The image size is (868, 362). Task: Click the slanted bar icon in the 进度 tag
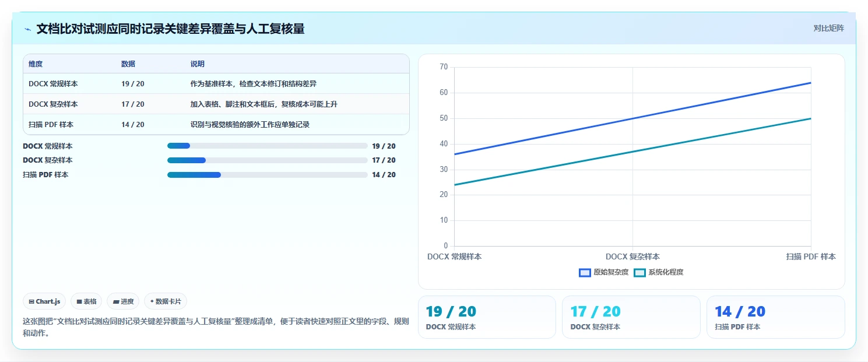(116, 301)
